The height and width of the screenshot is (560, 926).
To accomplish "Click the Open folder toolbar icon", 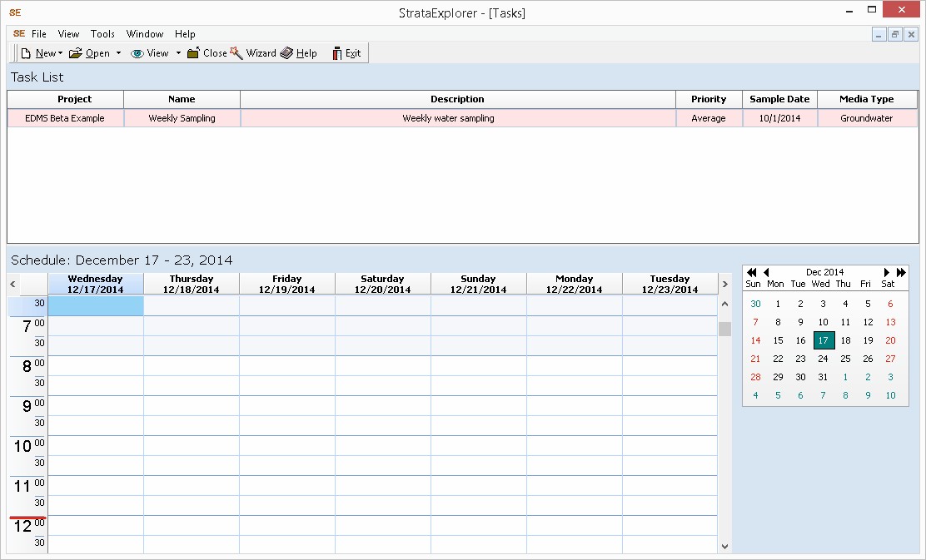I will [x=76, y=53].
